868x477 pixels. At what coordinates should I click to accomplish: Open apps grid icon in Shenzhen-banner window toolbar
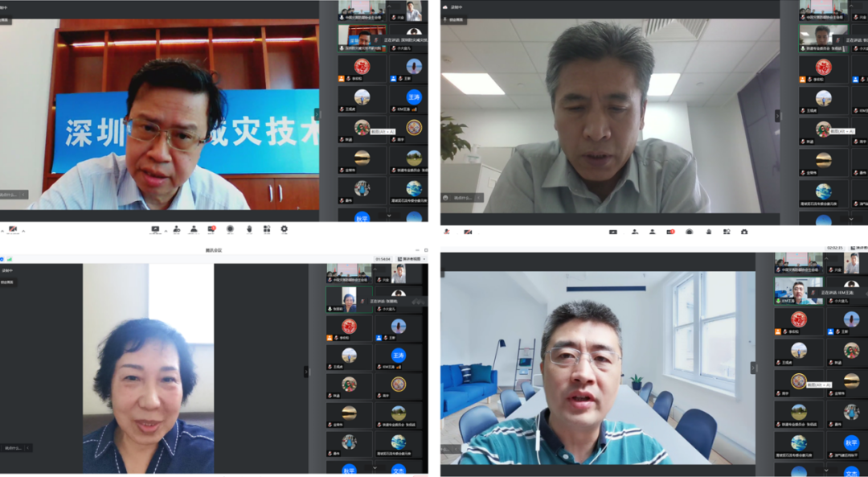click(267, 229)
